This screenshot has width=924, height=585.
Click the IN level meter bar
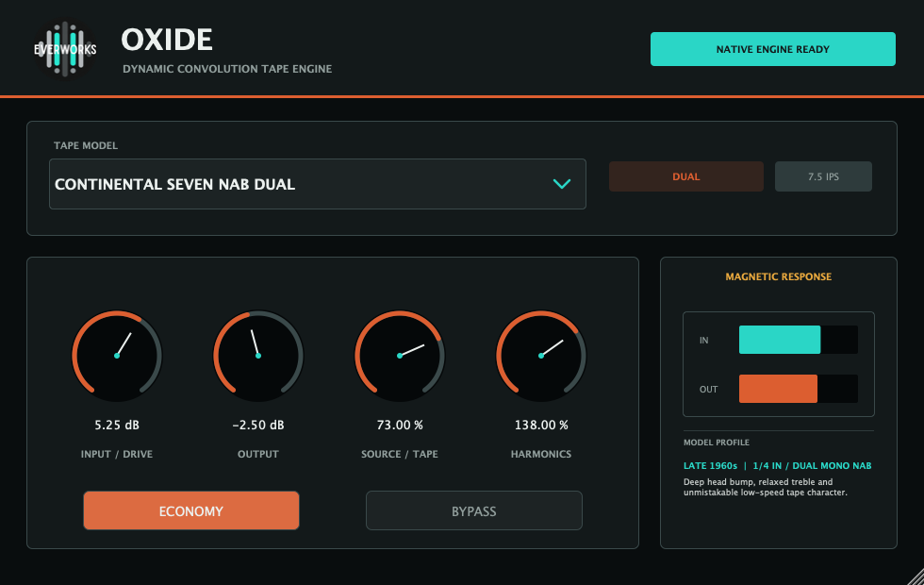[798, 340]
